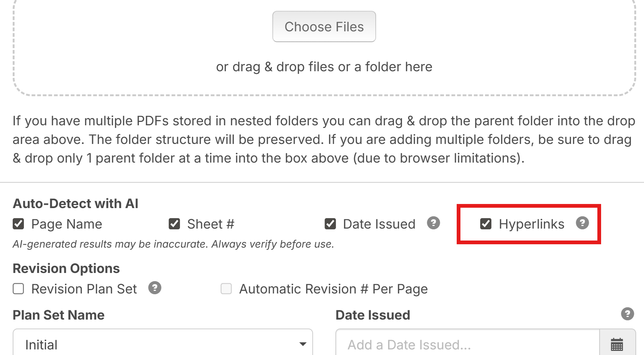This screenshot has width=644, height=355.
Task: Check Automatic Revision # Per Page
Action: [226, 289]
